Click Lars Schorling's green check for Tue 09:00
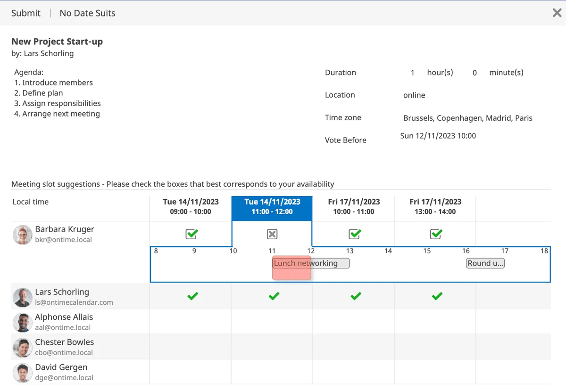Image resolution: width=566 pixels, height=392 pixels. [x=192, y=296]
